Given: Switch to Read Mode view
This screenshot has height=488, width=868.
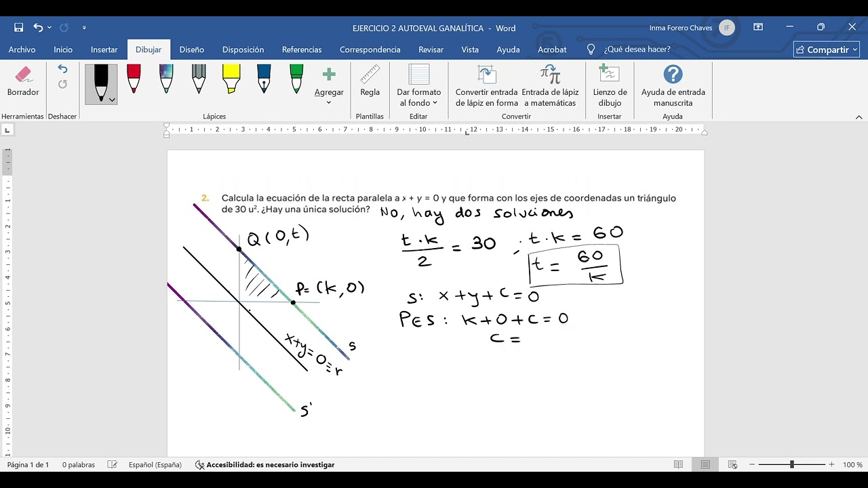Looking at the screenshot, I should 678,465.
